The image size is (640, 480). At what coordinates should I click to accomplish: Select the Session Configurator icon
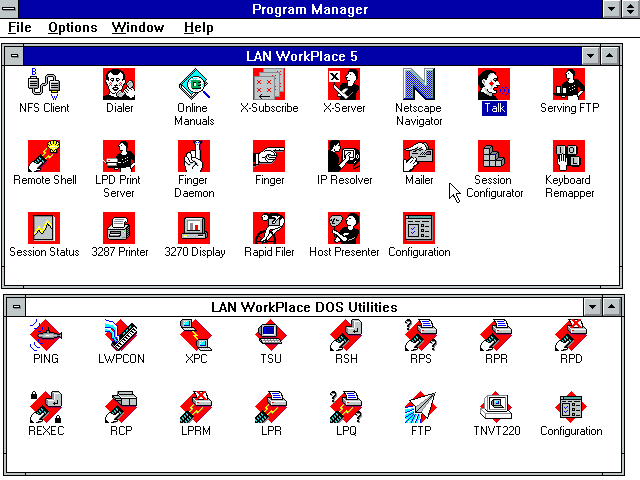(494, 156)
